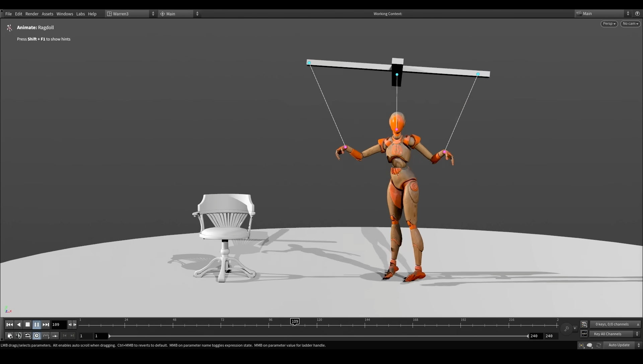Click the set keyframe key icon
The height and width of the screenshot is (364, 643).
coord(566,329)
